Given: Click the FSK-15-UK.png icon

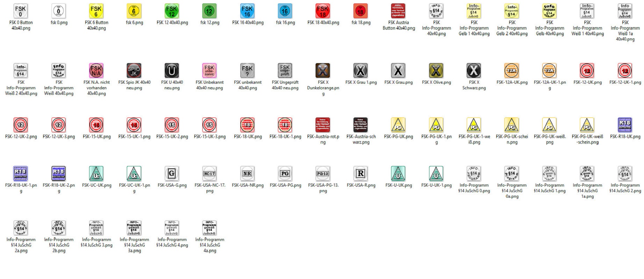Looking at the screenshot, I should [96, 125].
